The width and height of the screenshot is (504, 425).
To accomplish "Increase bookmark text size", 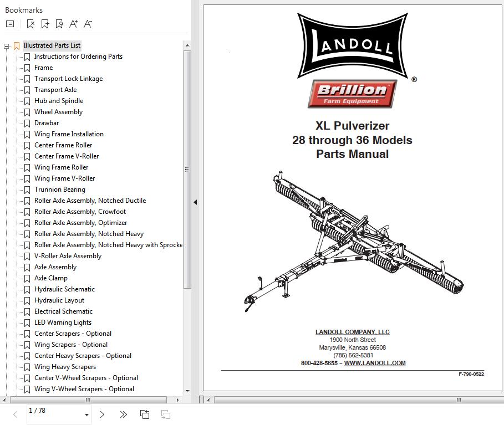I will pyautogui.click(x=73, y=24).
